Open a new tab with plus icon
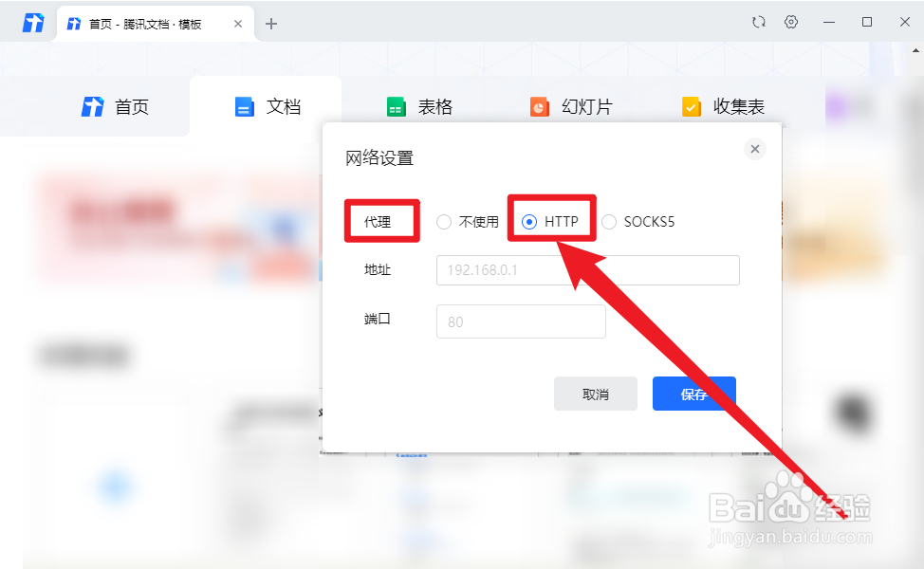The width and height of the screenshot is (924, 569). coord(271,24)
